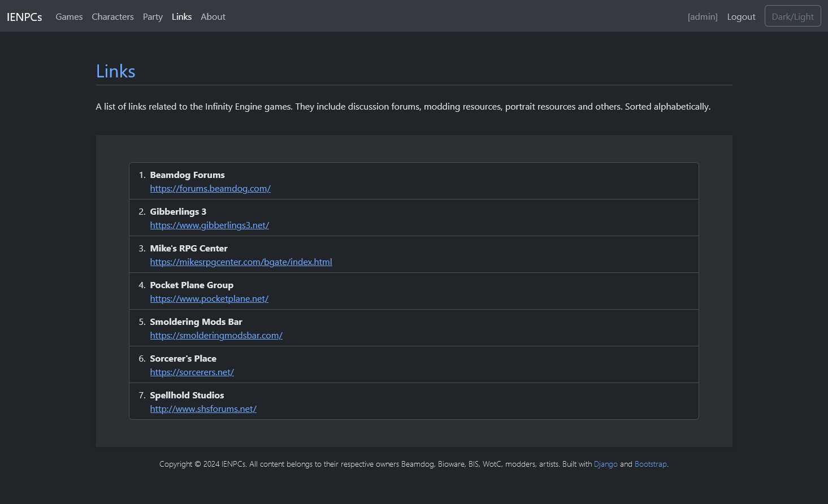Click the IENPCs brand logo
828x504 pixels.
tap(24, 17)
